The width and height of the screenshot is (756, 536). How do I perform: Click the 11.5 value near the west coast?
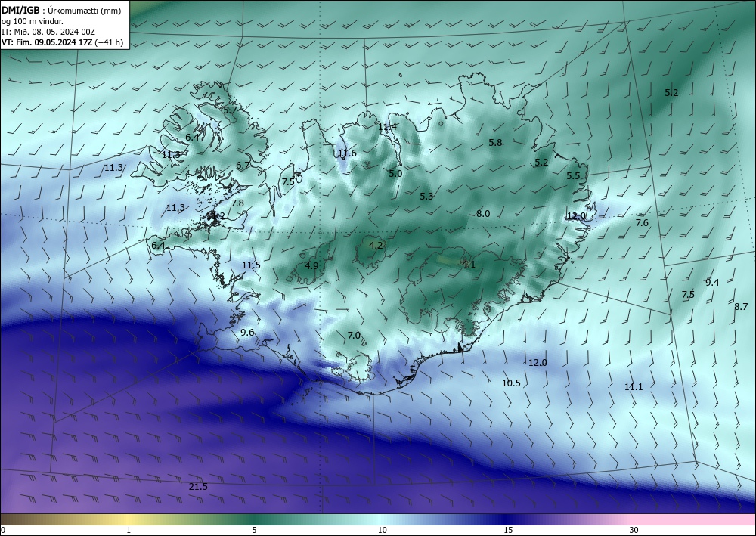coord(251,265)
